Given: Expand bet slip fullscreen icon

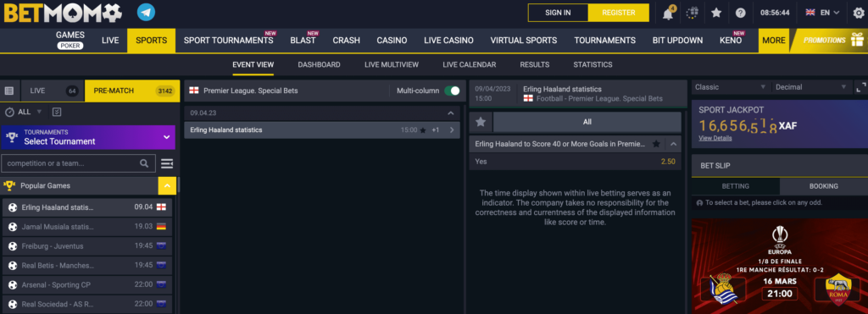Looking at the screenshot, I should pos(860,87).
